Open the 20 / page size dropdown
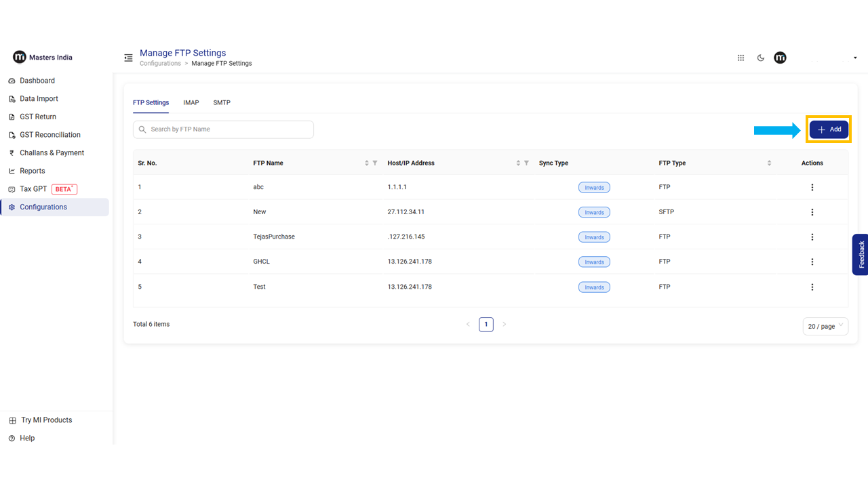This screenshot has width=868, height=488. tap(825, 326)
